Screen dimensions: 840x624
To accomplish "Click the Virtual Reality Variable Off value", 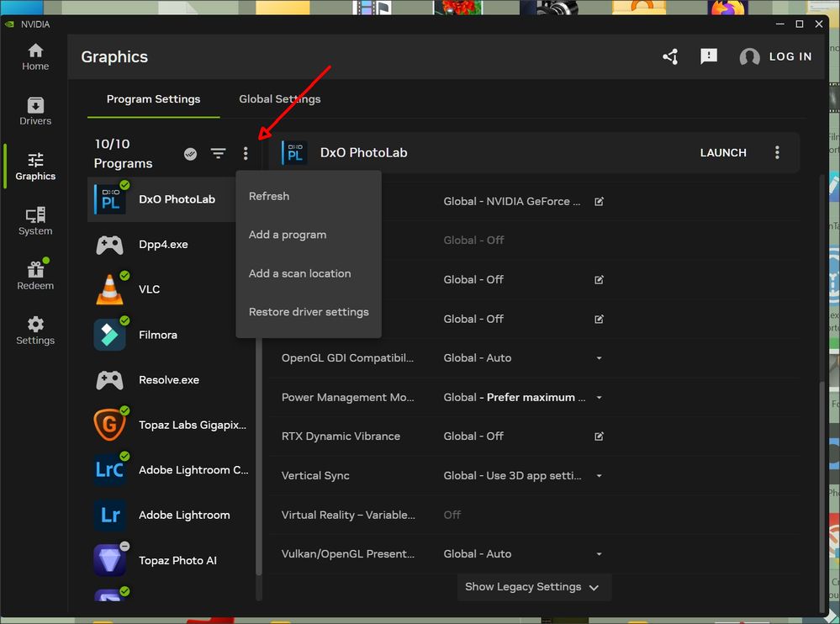I will point(452,515).
